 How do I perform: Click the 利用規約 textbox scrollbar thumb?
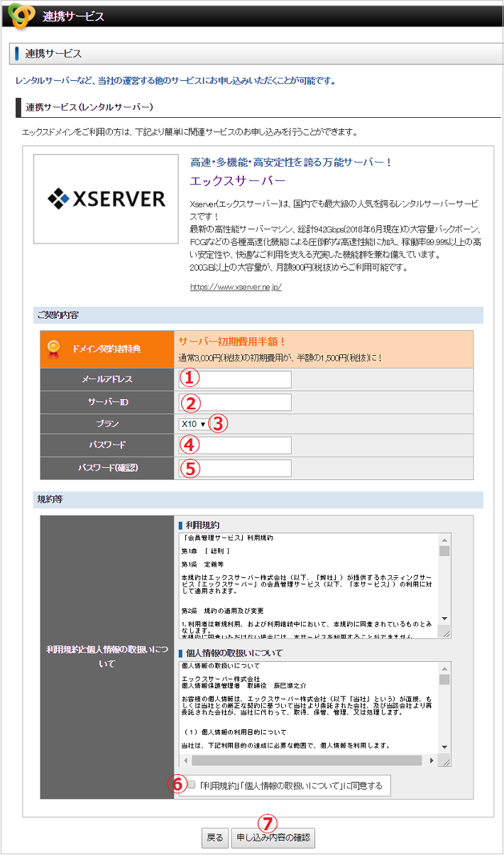tap(444, 551)
